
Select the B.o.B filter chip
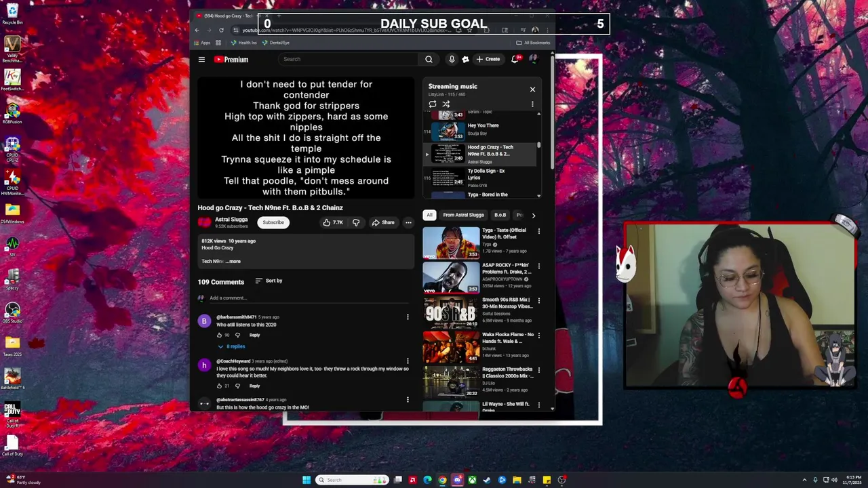click(500, 215)
